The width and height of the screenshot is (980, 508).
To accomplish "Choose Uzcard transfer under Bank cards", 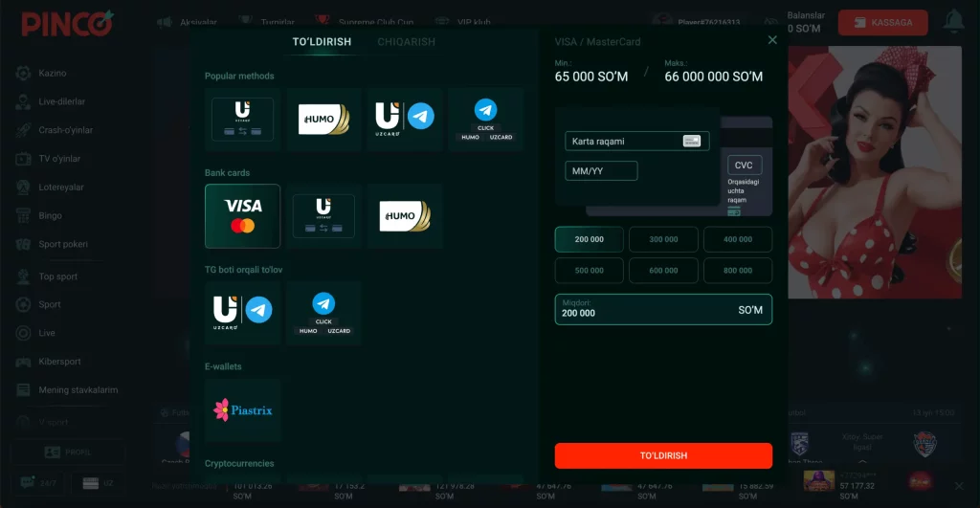I will pyautogui.click(x=323, y=216).
